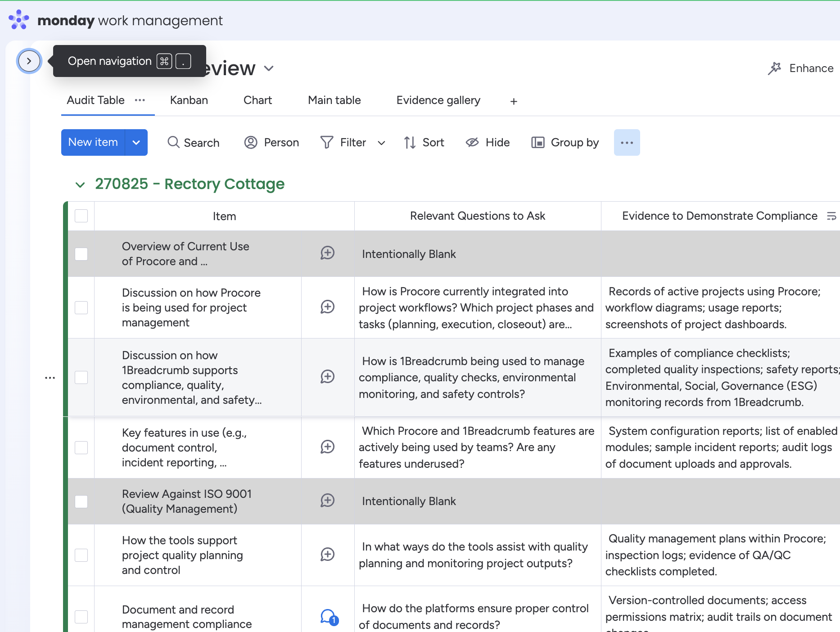Click the Enhance magic wand icon

(774, 68)
